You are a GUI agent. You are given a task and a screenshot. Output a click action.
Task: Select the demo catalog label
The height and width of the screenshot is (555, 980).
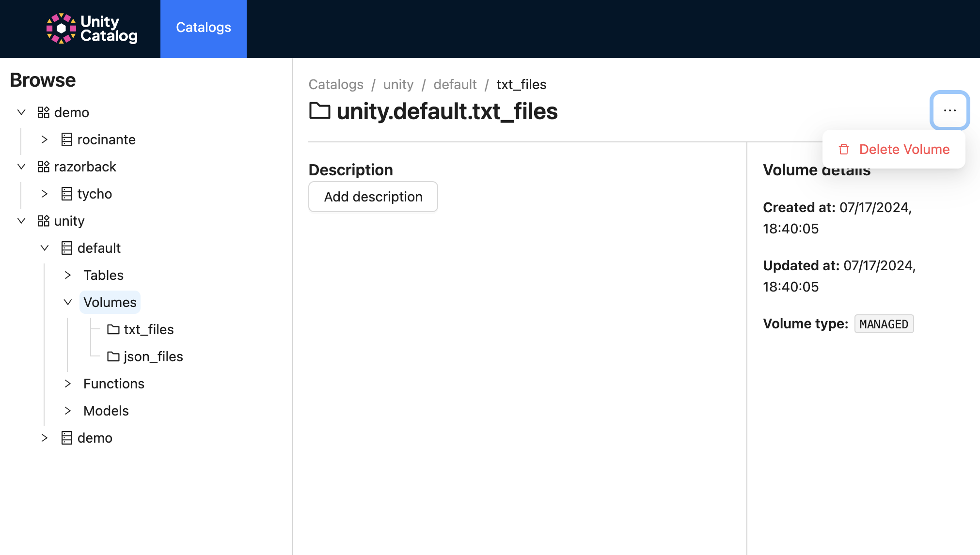72,112
